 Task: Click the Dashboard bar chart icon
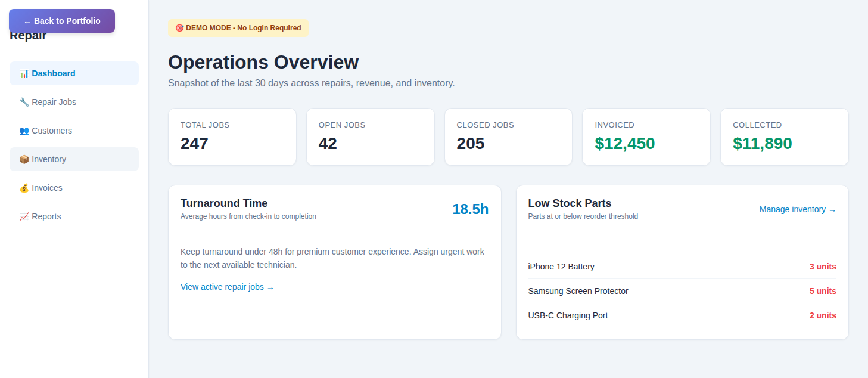point(24,74)
